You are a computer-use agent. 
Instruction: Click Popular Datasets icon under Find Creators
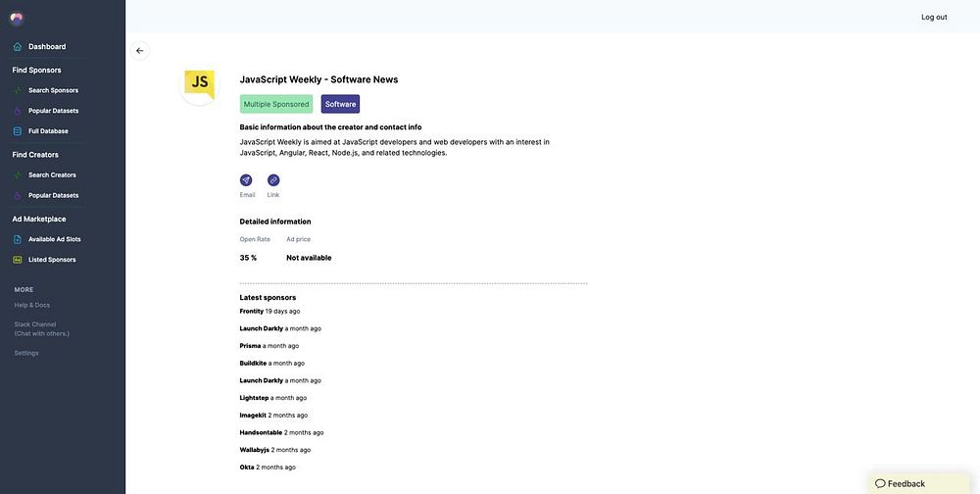tap(18, 196)
